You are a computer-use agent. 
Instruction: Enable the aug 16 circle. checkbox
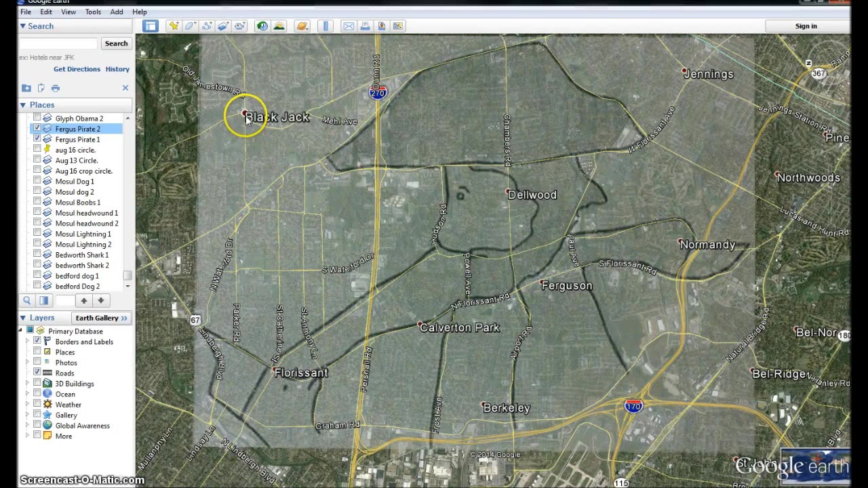tap(37, 150)
